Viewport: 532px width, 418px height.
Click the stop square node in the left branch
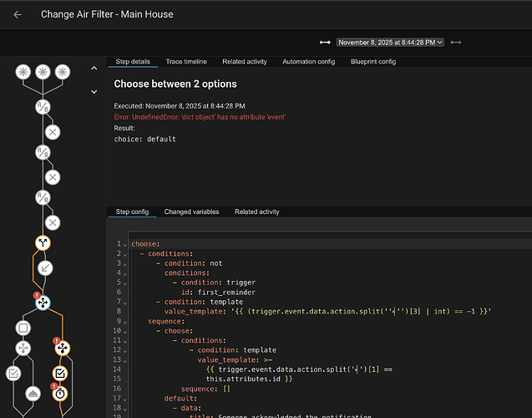(23, 327)
